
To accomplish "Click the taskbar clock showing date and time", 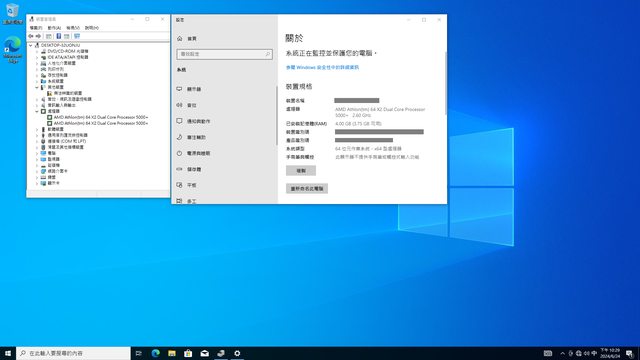I will tap(610, 353).
